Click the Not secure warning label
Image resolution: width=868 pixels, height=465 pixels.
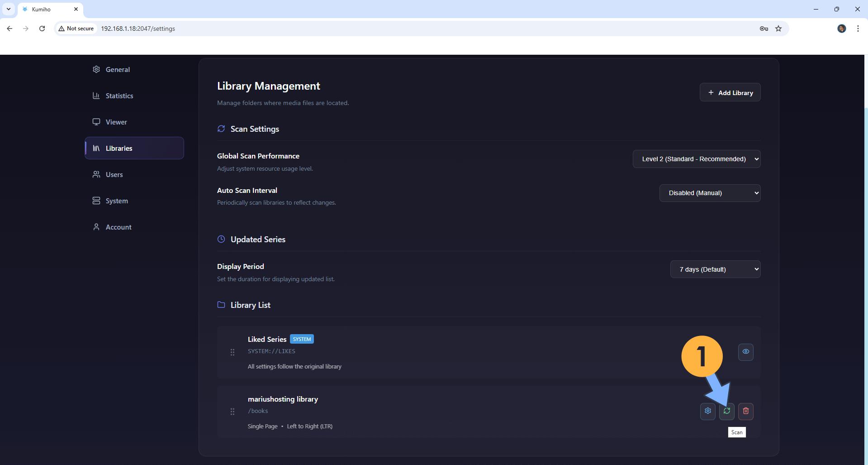[x=76, y=28]
